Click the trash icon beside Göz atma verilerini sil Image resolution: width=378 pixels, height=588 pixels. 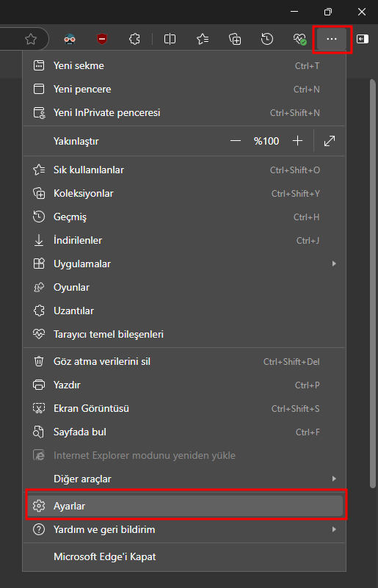[x=39, y=361]
